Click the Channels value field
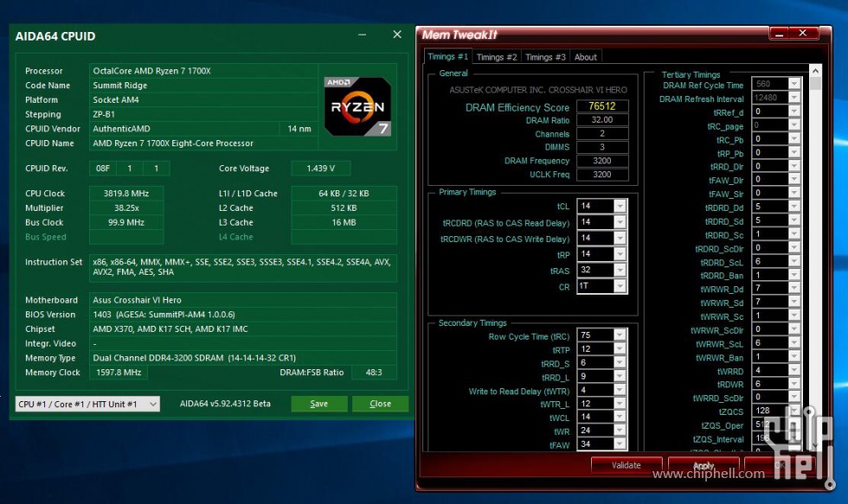Viewport: 848px width, 504px height. click(602, 133)
